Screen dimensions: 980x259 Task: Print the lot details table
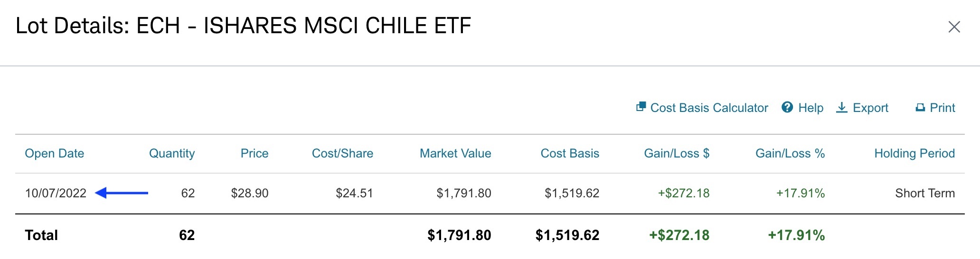942,108
